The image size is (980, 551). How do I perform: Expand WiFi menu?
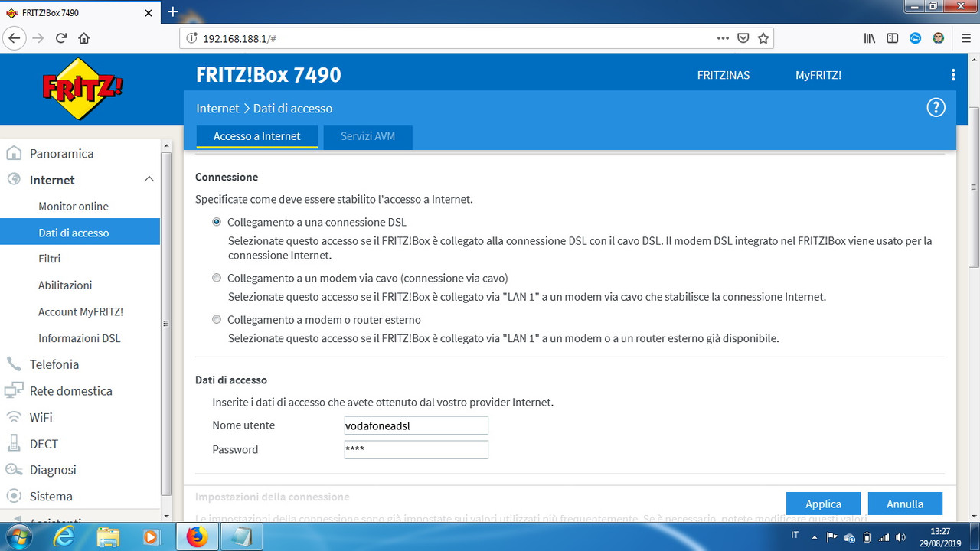(x=41, y=417)
